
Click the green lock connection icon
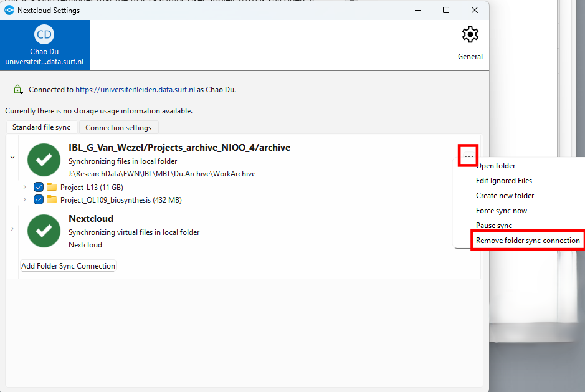pyautogui.click(x=18, y=89)
